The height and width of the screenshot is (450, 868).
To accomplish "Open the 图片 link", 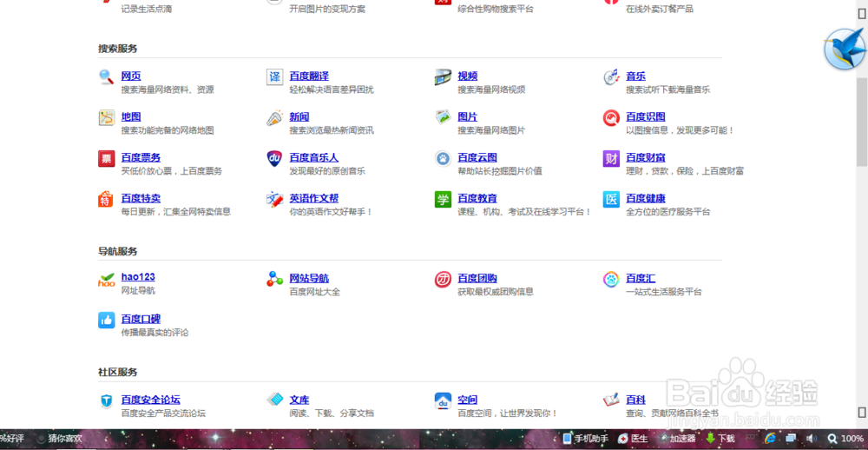I will (467, 117).
